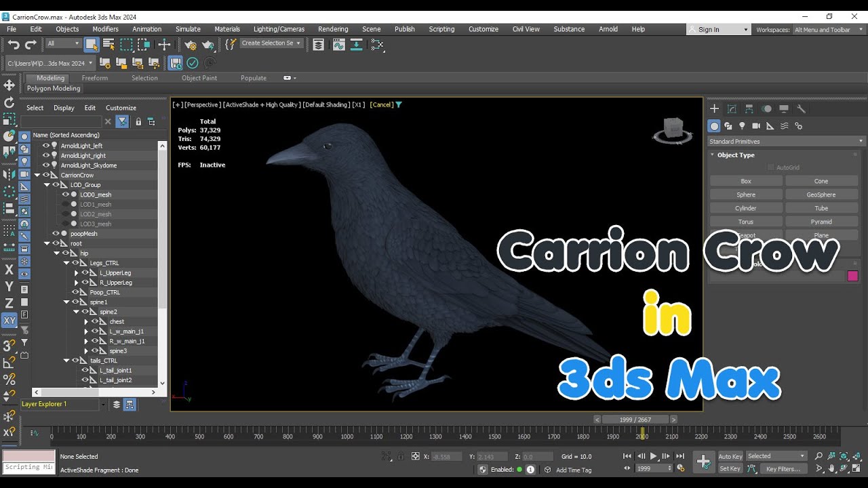Open the All selection filter dropdown
The width and height of the screenshot is (868, 488).
click(x=64, y=43)
